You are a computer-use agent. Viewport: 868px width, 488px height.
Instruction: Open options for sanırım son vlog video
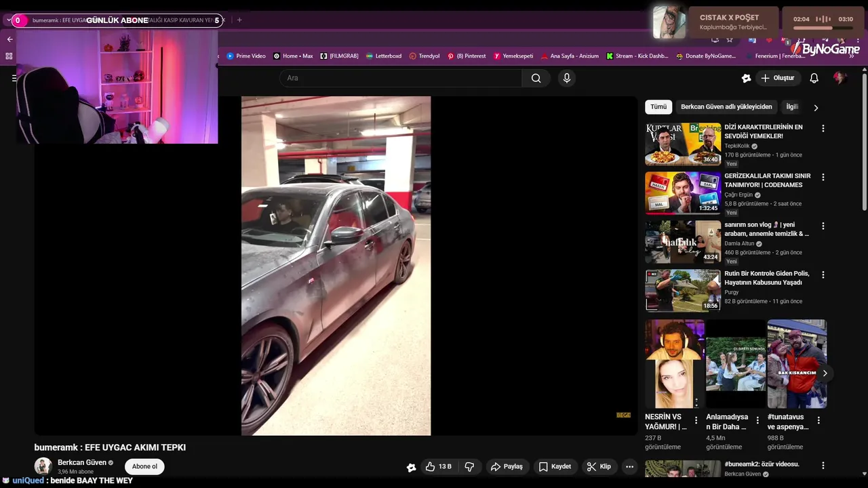(823, 226)
